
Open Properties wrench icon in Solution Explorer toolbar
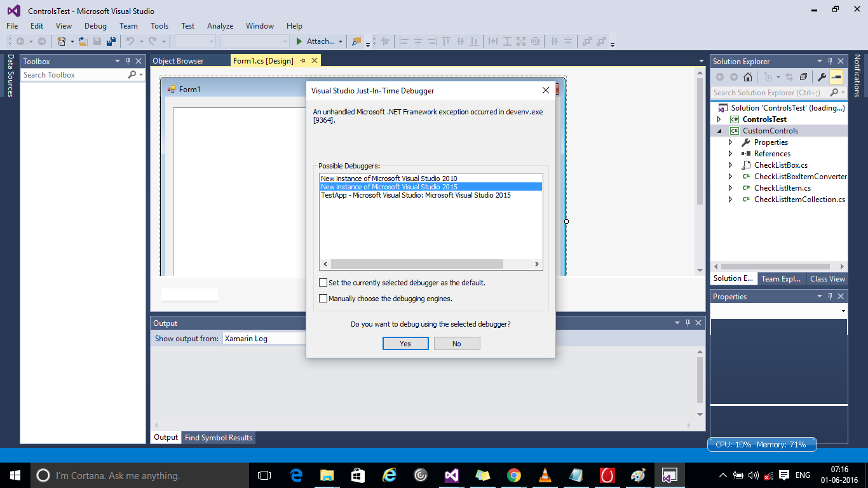tap(822, 77)
